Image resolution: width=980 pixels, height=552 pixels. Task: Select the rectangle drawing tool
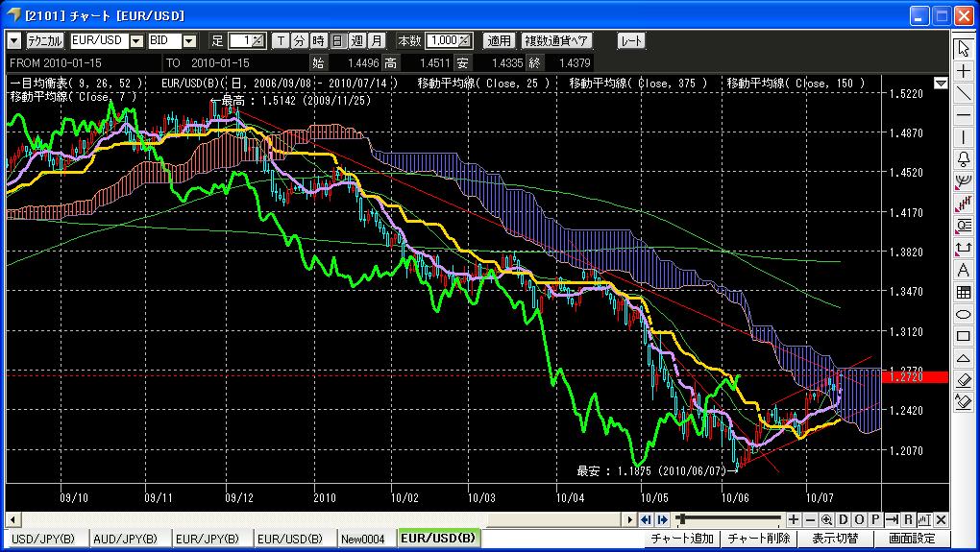click(x=963, y=336)
